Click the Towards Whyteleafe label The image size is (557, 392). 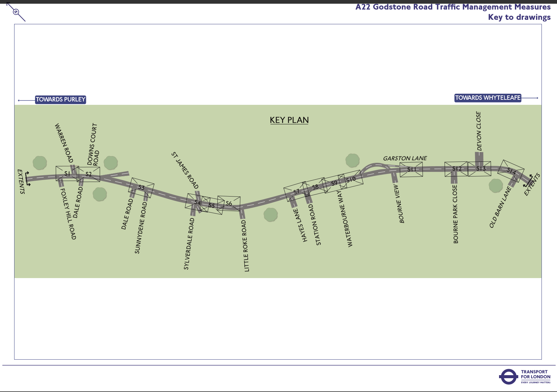tap(488, 98)
